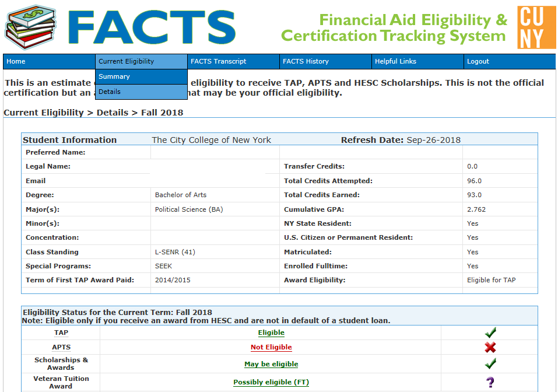Screen dimensions: 558x392
Task: Click the FACTS stacked books logo
Action: (x=30, y=27)
